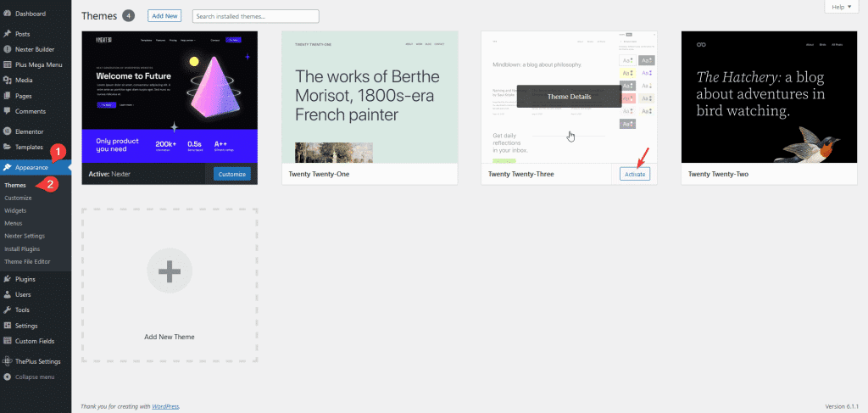868x413 pixels.
Task: Click the Comments bubble icon
Action: pos(8,111)
